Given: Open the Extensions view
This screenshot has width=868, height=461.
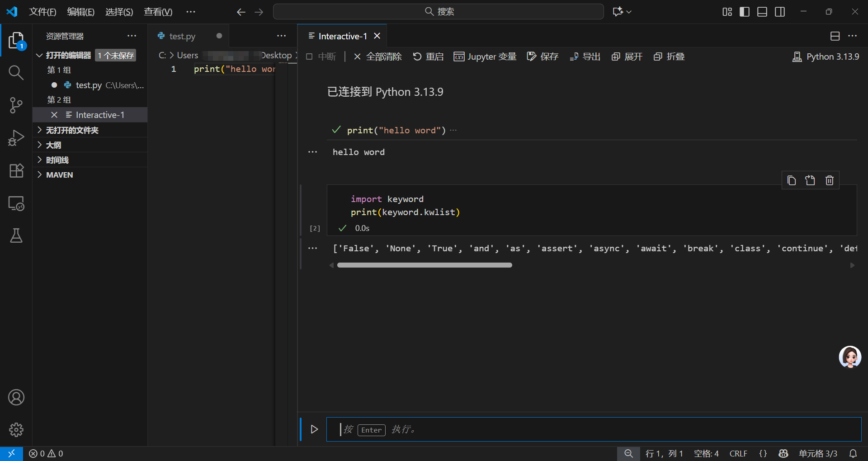Looking at the screenshot, I should tap(16, 171).
